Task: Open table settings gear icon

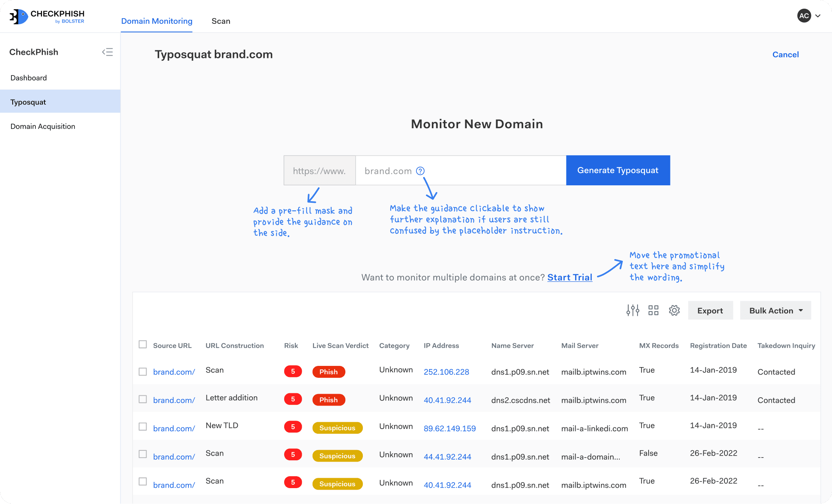Action: click(x=674, y=310)
